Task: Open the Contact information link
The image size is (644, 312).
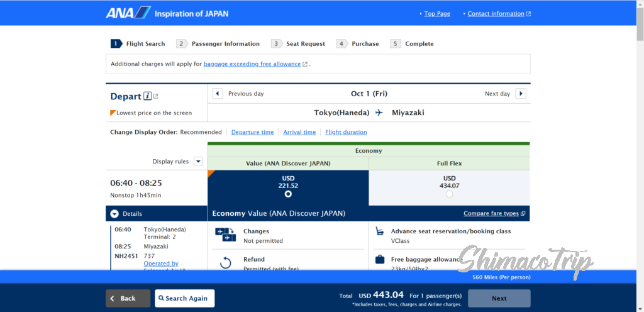Action: 496,14
